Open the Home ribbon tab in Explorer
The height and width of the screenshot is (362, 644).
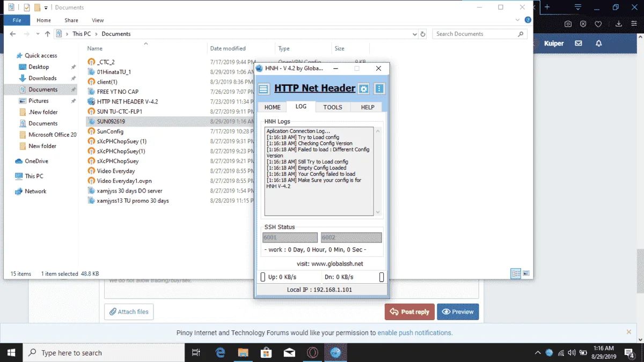[x=44, y=20]
